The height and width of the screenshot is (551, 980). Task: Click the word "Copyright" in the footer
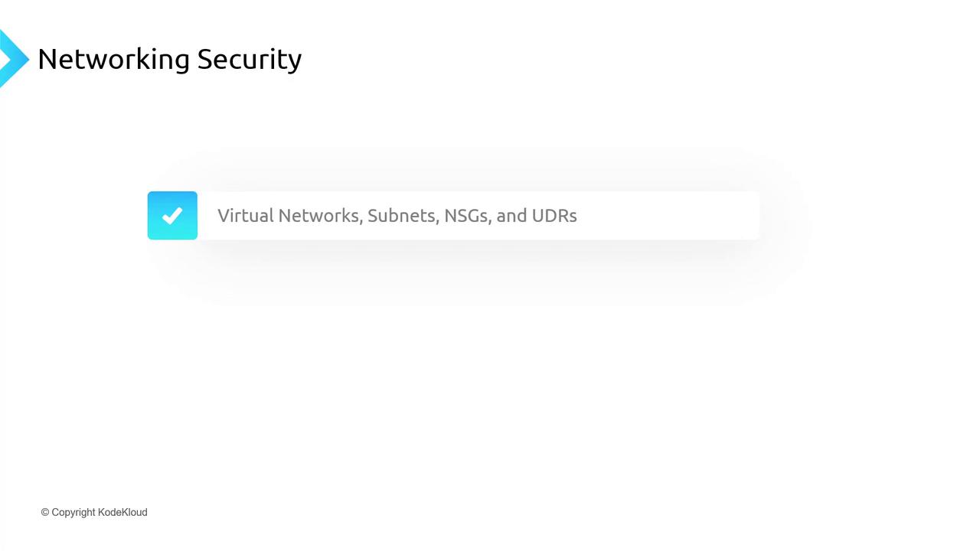pyautogui.click(x=73, y=513)
